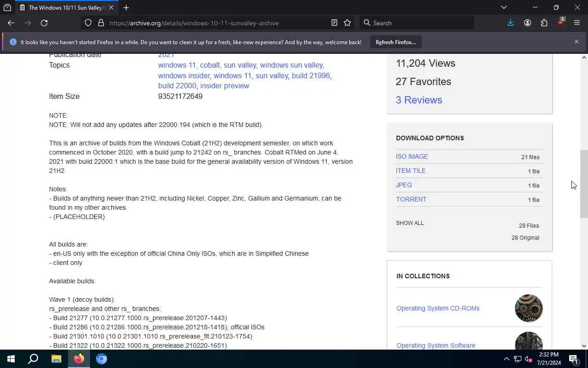Open the build 22000 topic link

177,86
